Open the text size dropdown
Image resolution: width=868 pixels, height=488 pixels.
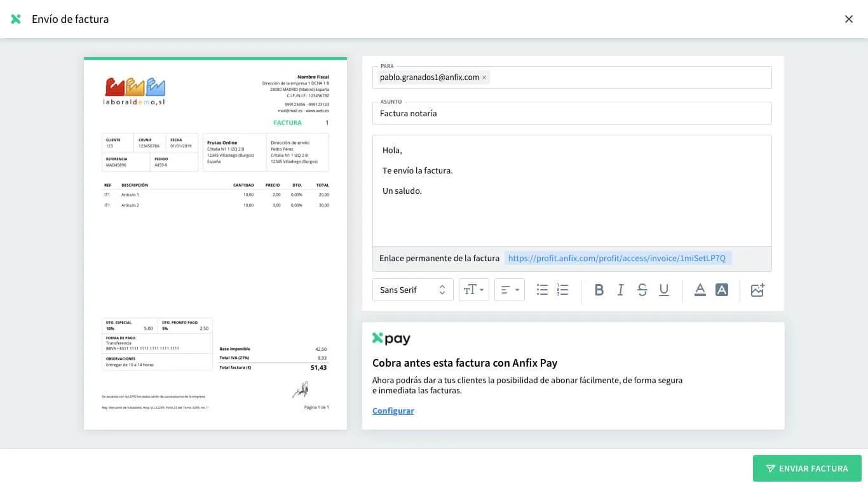[474, 290]
